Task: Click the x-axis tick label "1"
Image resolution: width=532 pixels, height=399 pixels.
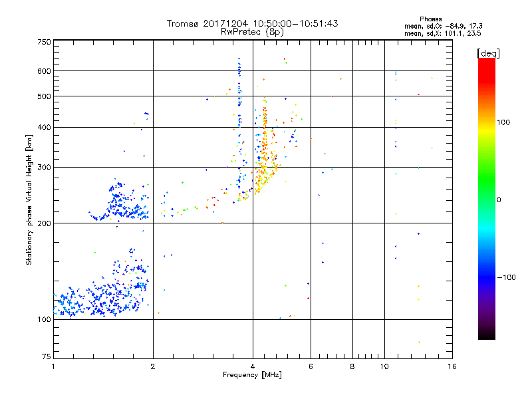Action: [53, 366]
